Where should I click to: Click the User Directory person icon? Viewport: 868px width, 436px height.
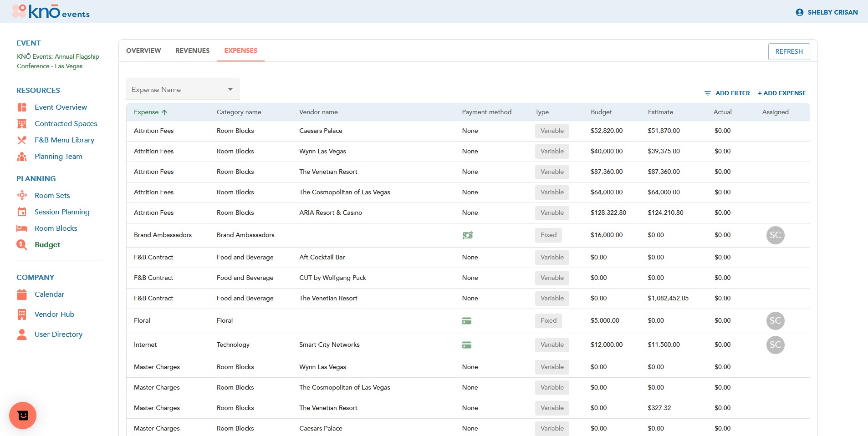tap(22, 335)
